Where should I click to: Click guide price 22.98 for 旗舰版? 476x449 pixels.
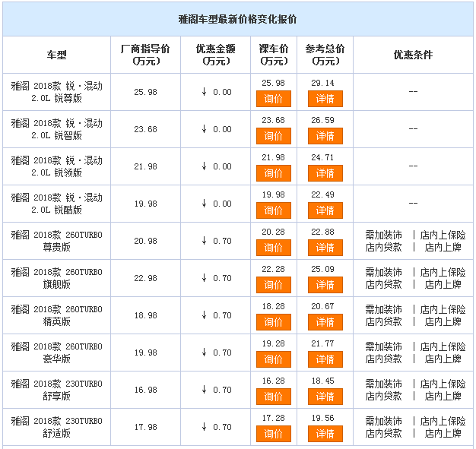146,278
